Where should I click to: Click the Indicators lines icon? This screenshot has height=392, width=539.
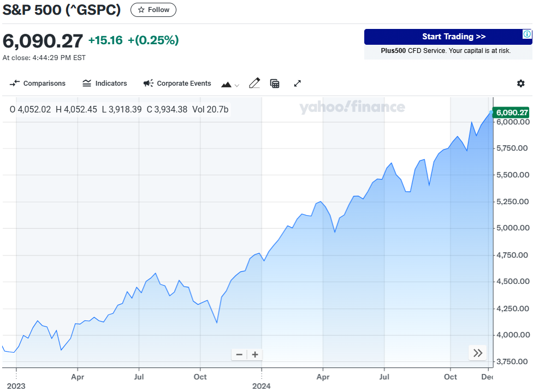[87, 84]
